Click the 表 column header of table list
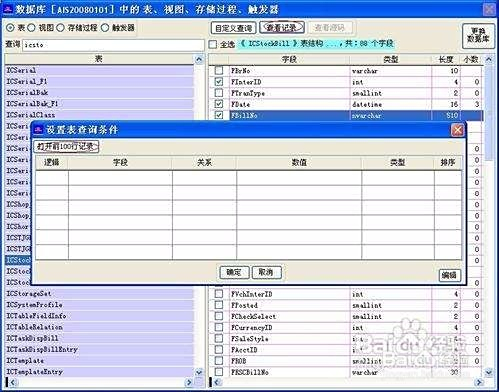This screenshot has height=392, width=499. [99, 59]
